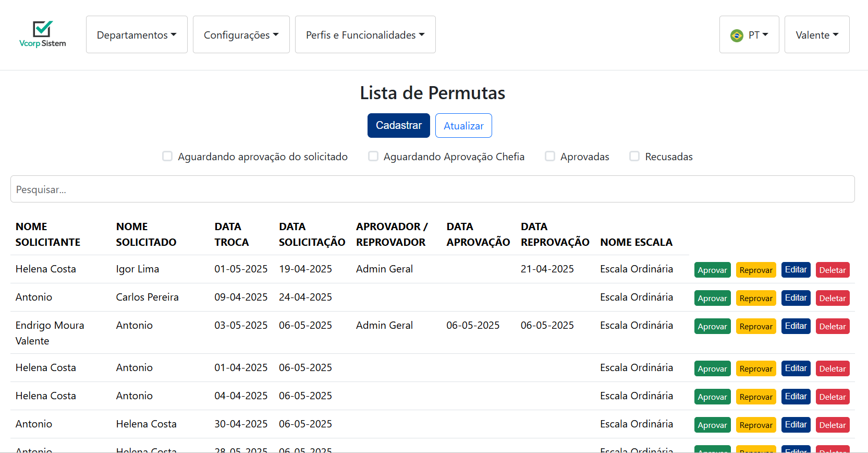Viewport: 868px width, 453px height.
Task: Click the NOME SOLICITANTE column header
Action: 48,234
